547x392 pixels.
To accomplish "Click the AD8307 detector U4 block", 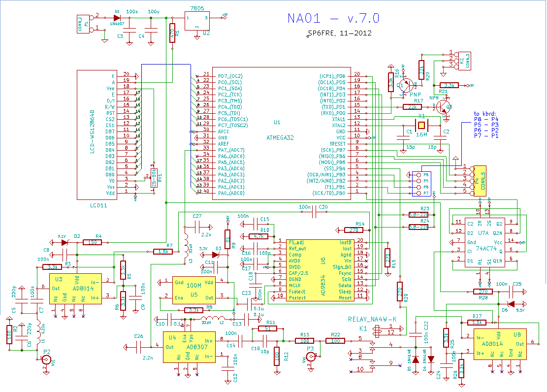I will pyautogui.click(x=189, y=347).
